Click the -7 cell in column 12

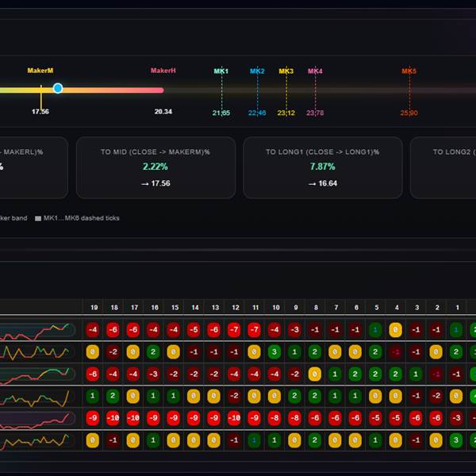tap(234, 330)
